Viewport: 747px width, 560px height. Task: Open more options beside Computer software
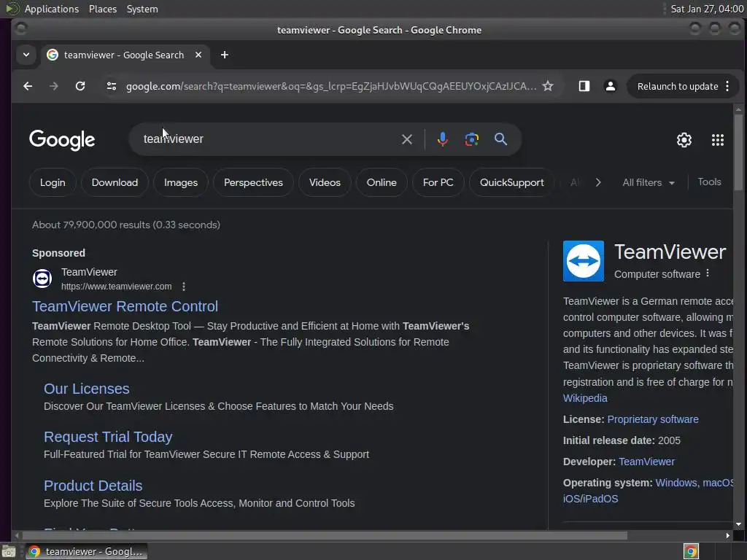point(708,273)
